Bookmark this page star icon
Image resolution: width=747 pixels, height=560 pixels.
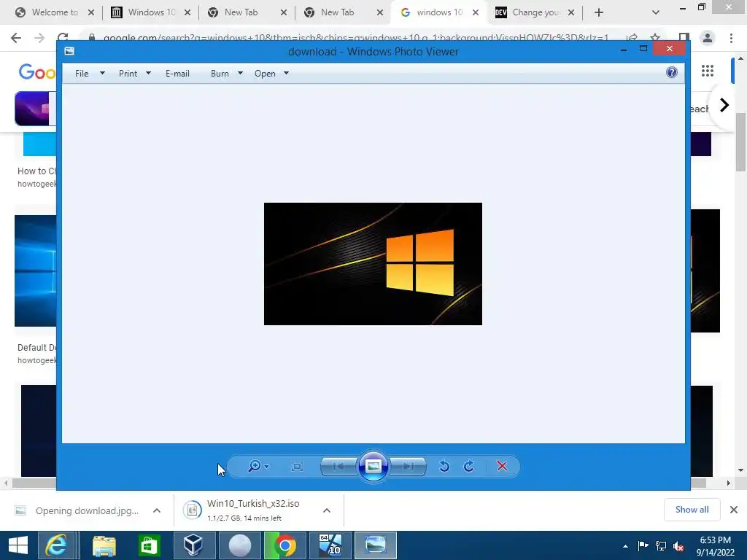pos(655,38)
